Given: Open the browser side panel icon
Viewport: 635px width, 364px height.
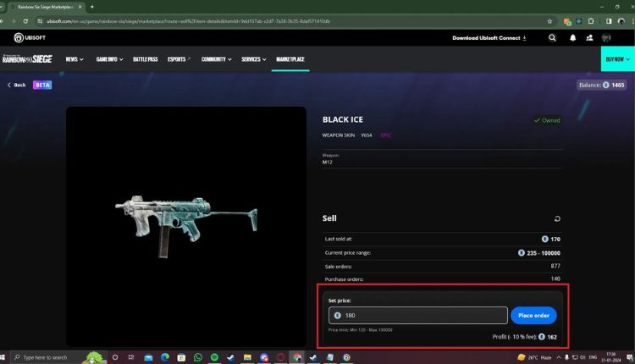Looking at the screenshot, I should click(x=609, y=21).
